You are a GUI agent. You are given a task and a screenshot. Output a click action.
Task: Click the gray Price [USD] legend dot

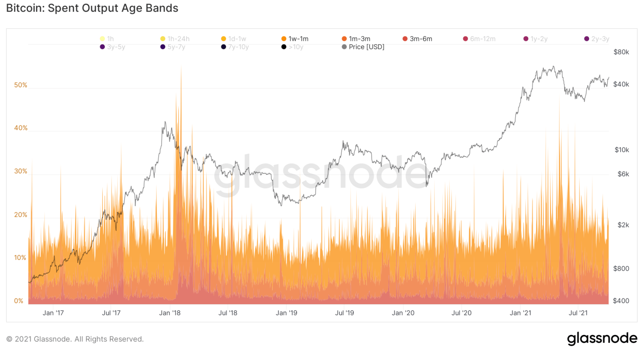pyautogui.click(x=344, y=47)
